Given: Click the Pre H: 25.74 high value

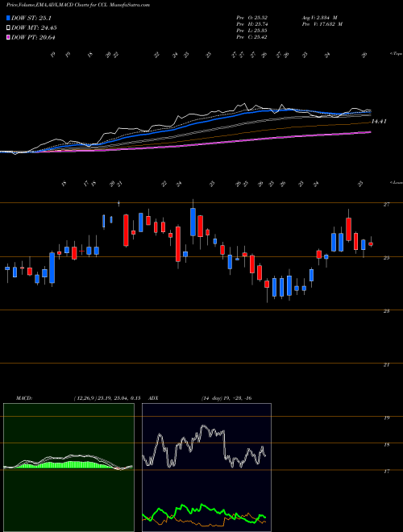Looking at the screenshot, I should (x=251, y=24).
